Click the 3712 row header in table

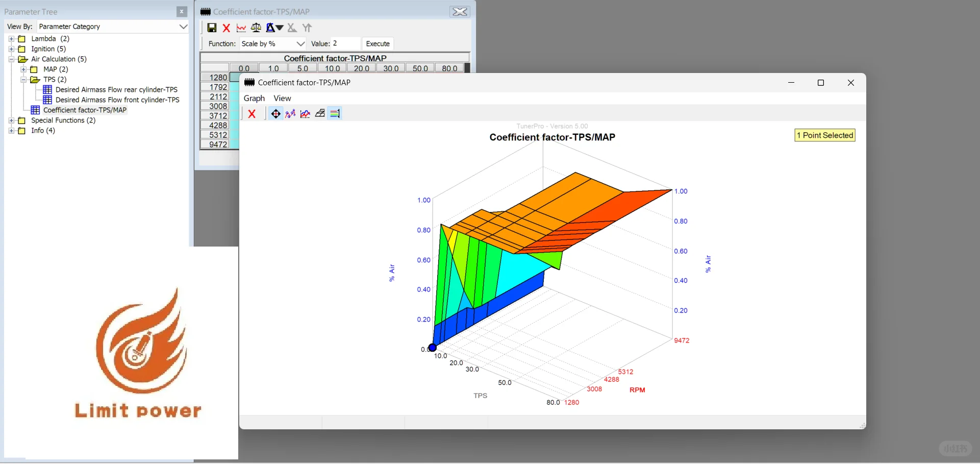[x=215, y=116]
